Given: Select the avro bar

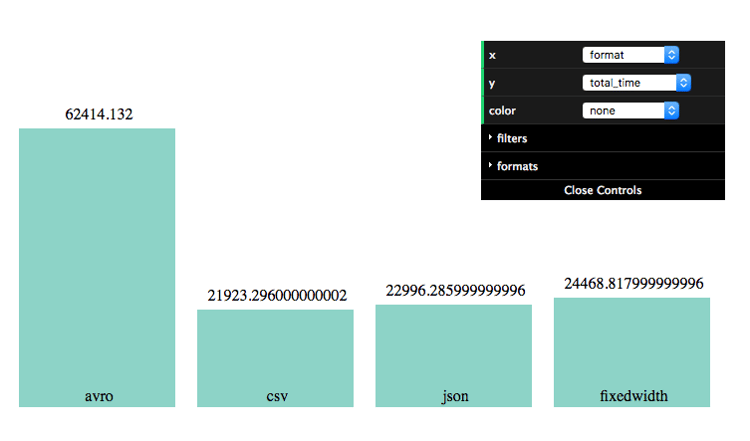Looking at the screenshot, I should point(97,267).
